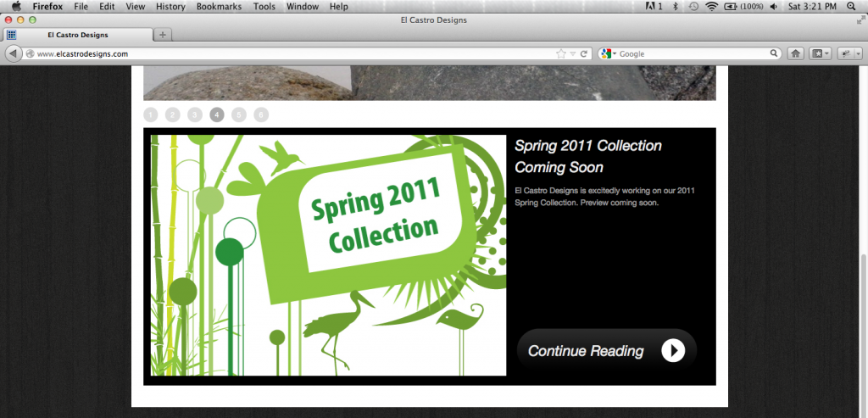Go to slide 5 in the slider
The image size is (868, 418).
click(x=239, y=114)
